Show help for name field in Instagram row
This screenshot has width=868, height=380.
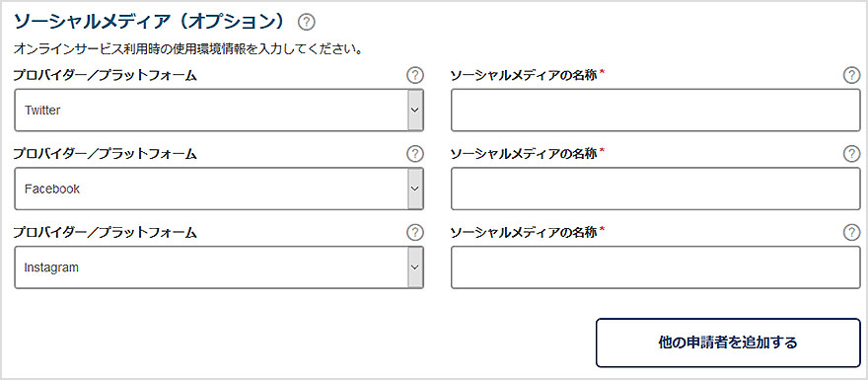(x=851, y=233)
